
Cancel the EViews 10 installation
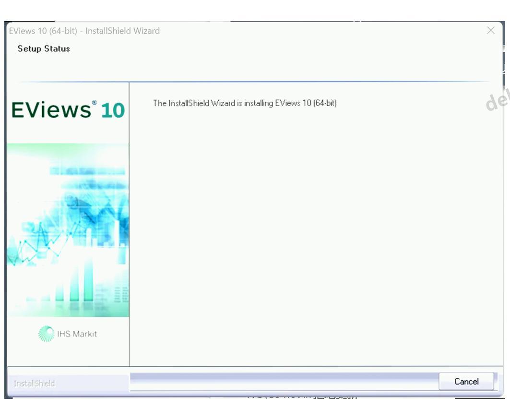[x=466, y=381]
